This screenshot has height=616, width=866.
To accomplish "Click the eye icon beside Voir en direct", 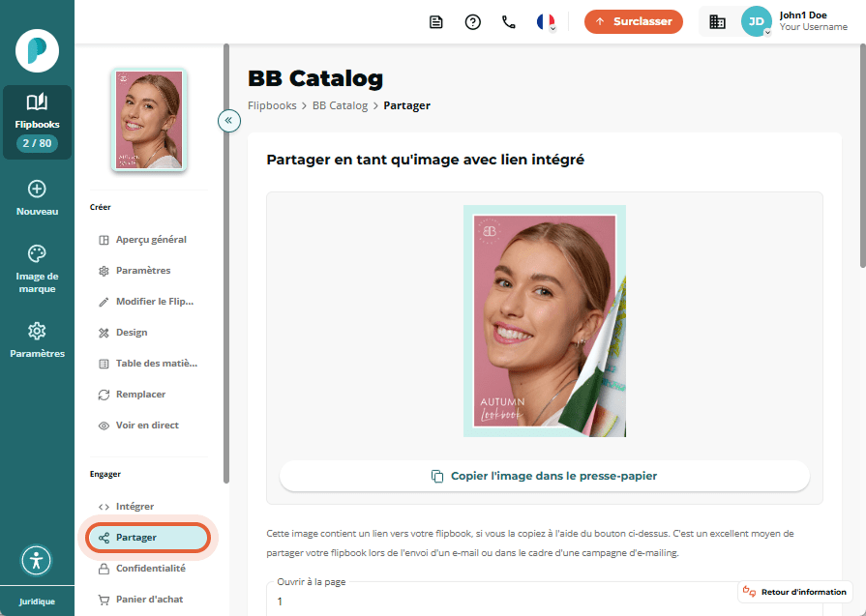I will (x=104, y=425).
